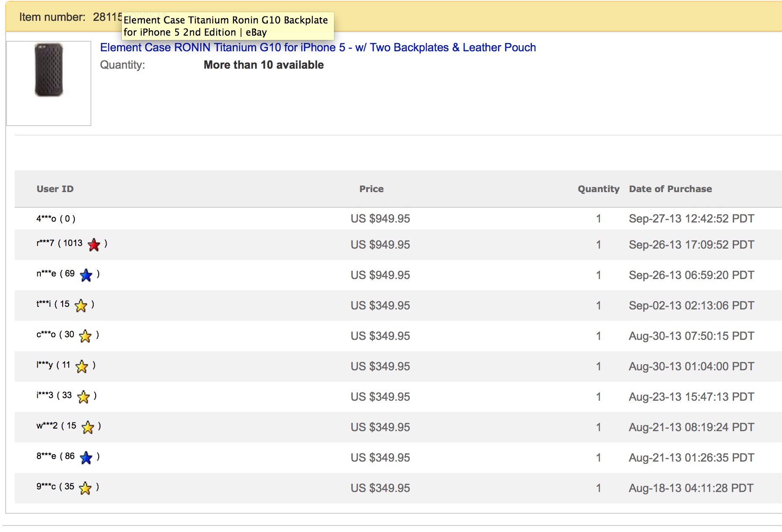Click the 'Item number:' label
This screenshot has width=782, height=532.
[x=52, y=17]
